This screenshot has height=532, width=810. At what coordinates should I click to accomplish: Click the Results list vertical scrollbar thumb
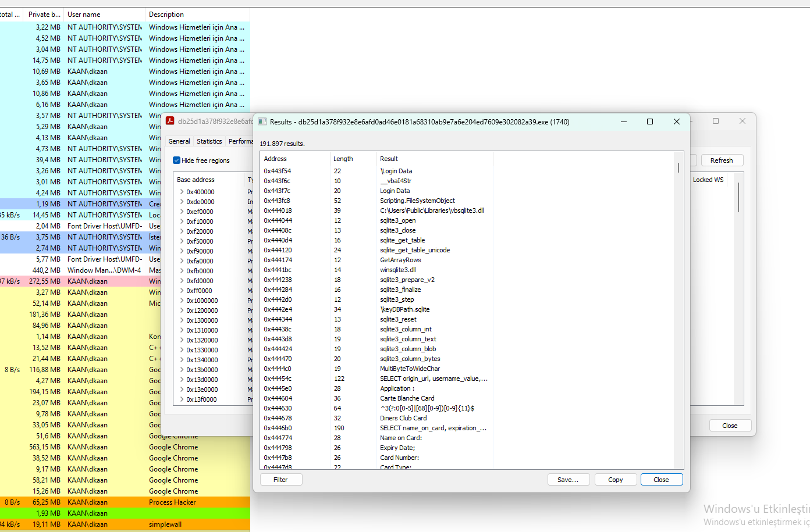[678, 167]
